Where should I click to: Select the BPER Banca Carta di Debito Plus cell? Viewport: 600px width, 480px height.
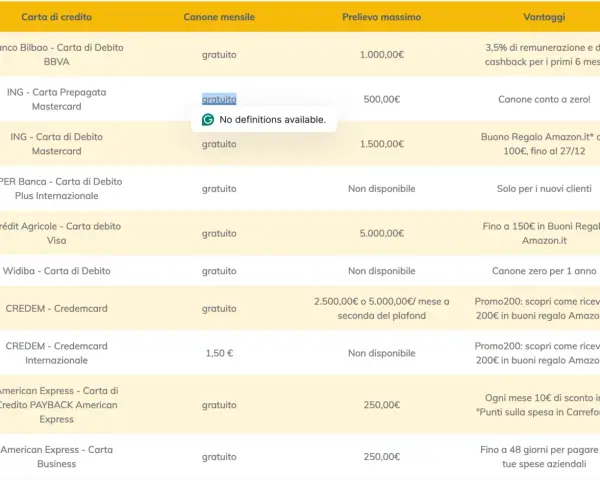click(60, 189)
